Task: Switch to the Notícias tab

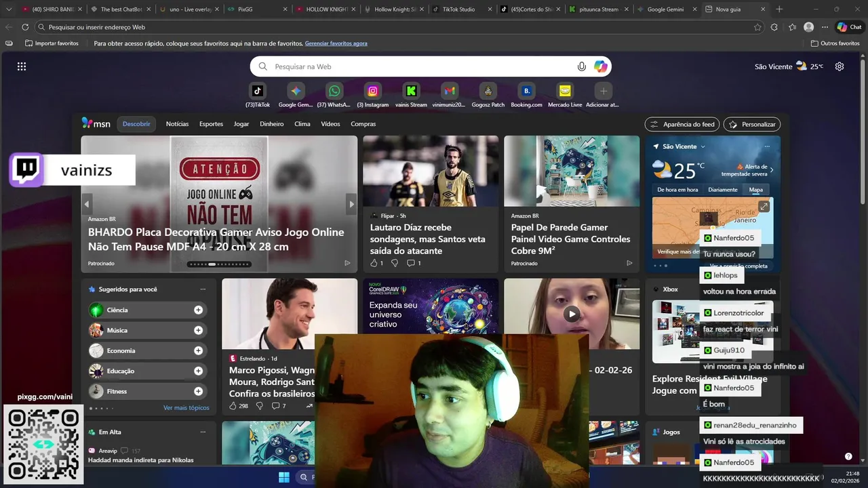Action: (177, 124)
